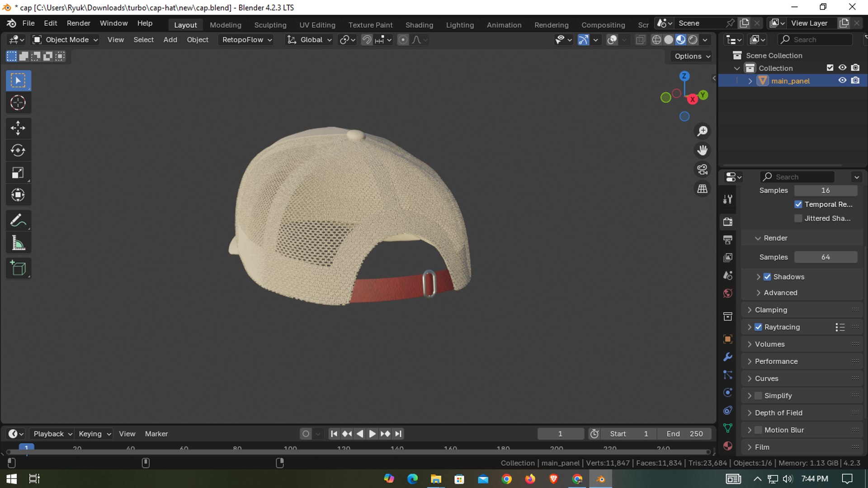
Task: Select the Annotate tool
Action: [18, 221]
